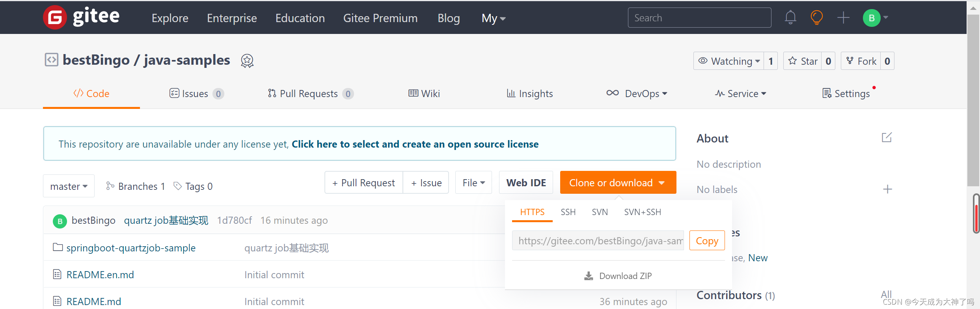This screenshot has width=980, height=309.
Task: Click the repository code icon beside bestBingo
Action: (x=51, y=60)
